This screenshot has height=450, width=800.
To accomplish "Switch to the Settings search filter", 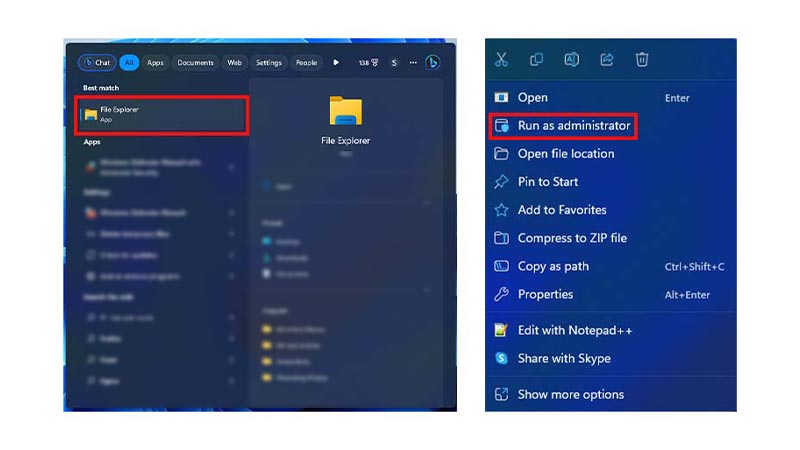I will pos(269,63).
